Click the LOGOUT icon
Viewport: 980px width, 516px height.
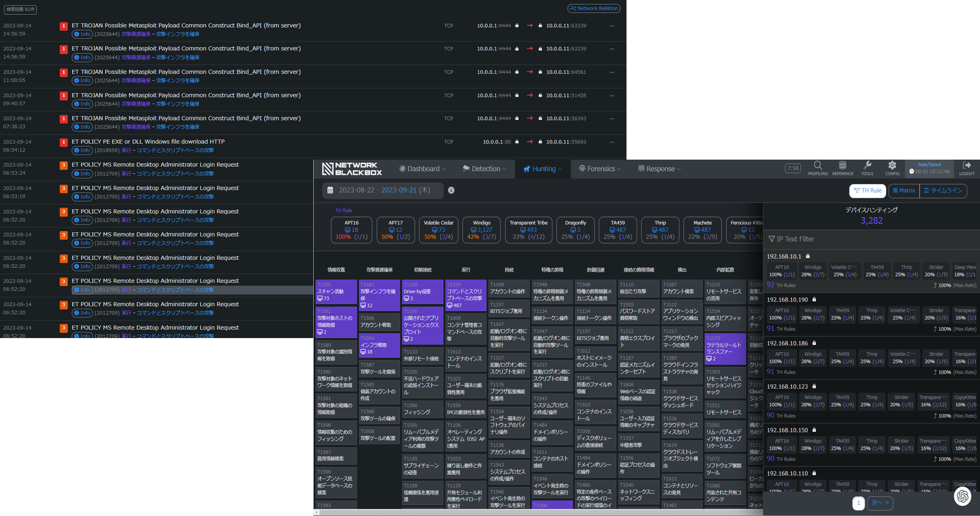pyautogui.click(x=966, y=165)
